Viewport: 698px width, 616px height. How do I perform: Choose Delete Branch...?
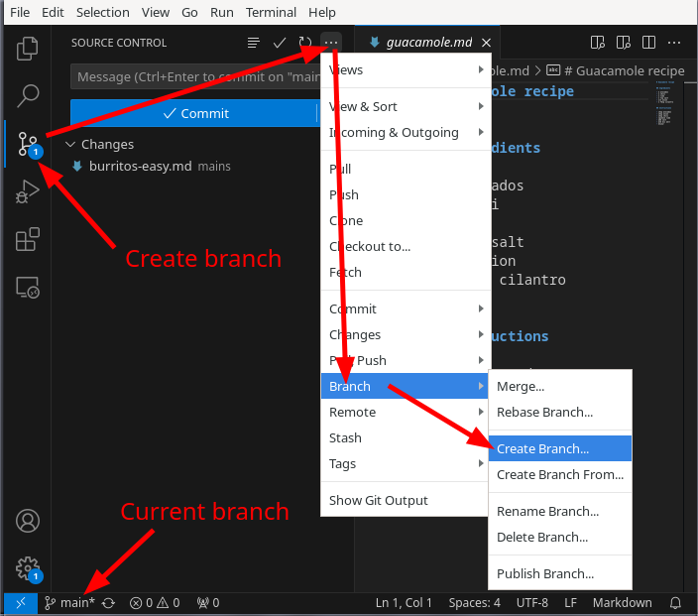(x=560, y=537)
